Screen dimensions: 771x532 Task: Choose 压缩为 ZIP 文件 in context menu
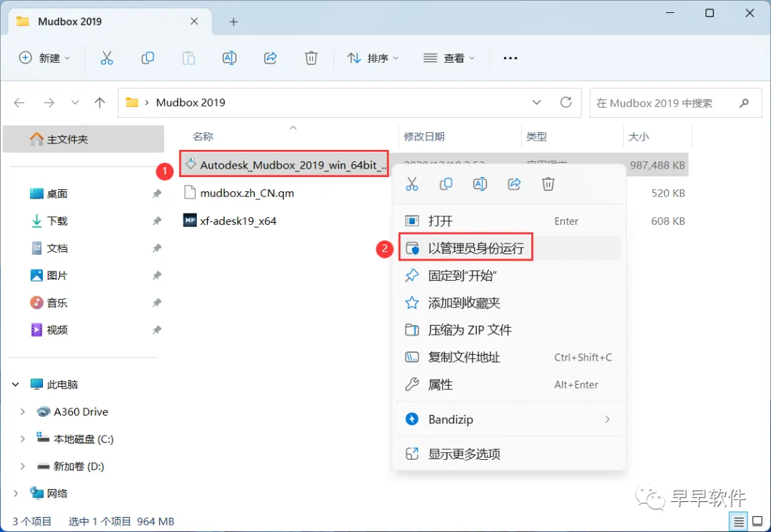click(x=509, y=330)
